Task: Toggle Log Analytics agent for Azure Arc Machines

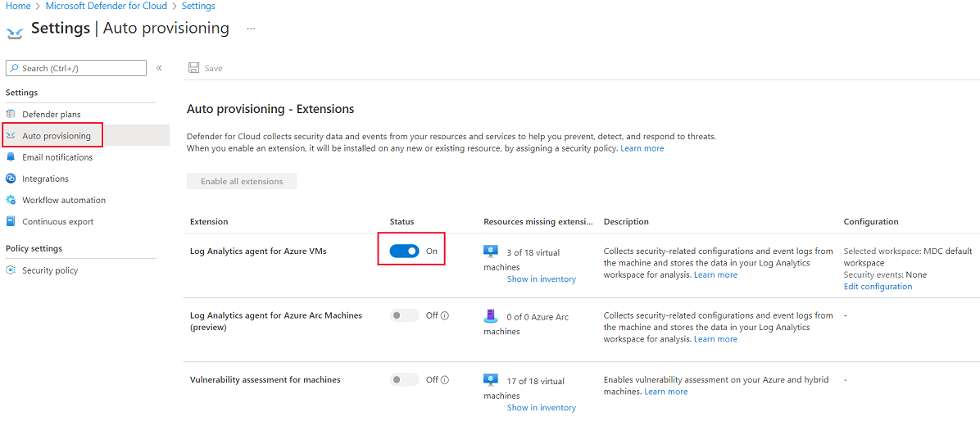Action: [x=405, y=315]
